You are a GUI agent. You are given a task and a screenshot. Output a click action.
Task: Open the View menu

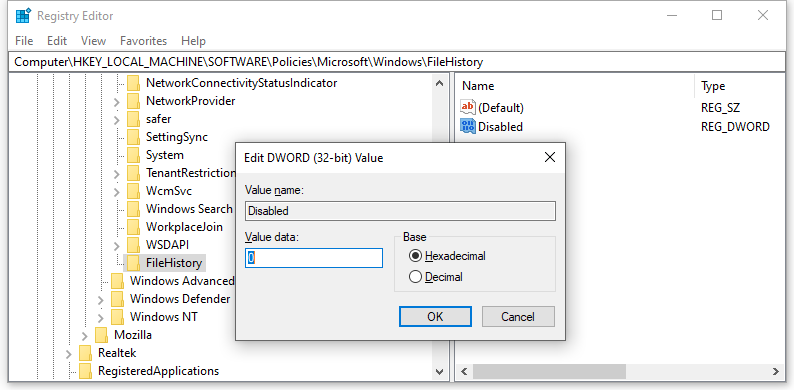pos(93,41)
